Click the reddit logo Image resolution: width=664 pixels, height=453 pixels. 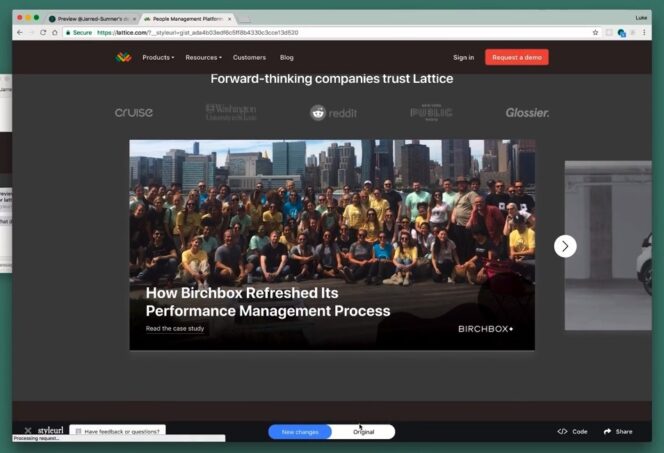click(333, 113)
